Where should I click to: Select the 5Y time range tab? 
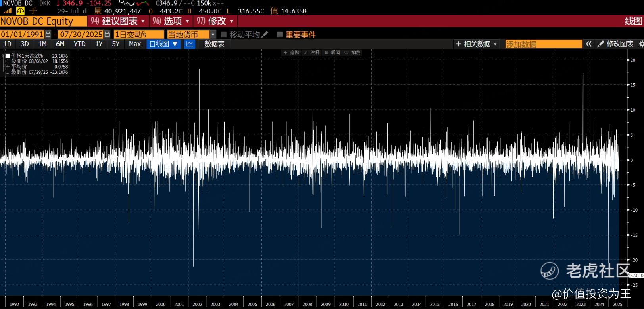(115, 44)
